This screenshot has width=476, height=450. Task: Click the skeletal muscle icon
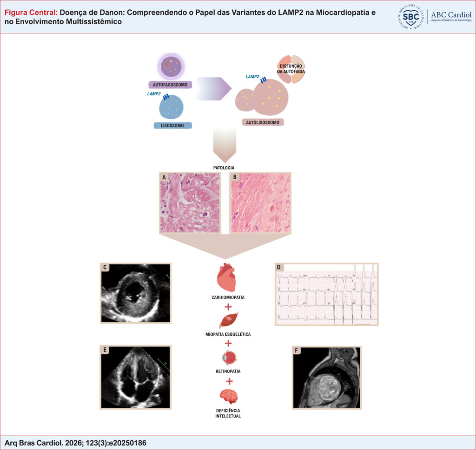pos(229,320)
